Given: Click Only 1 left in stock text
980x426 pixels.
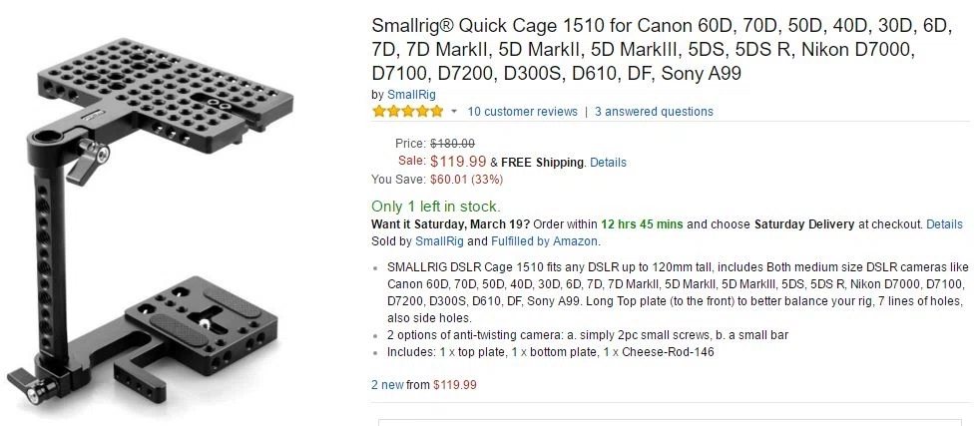Looking at the screenshot, I should (x=436, y=207).
